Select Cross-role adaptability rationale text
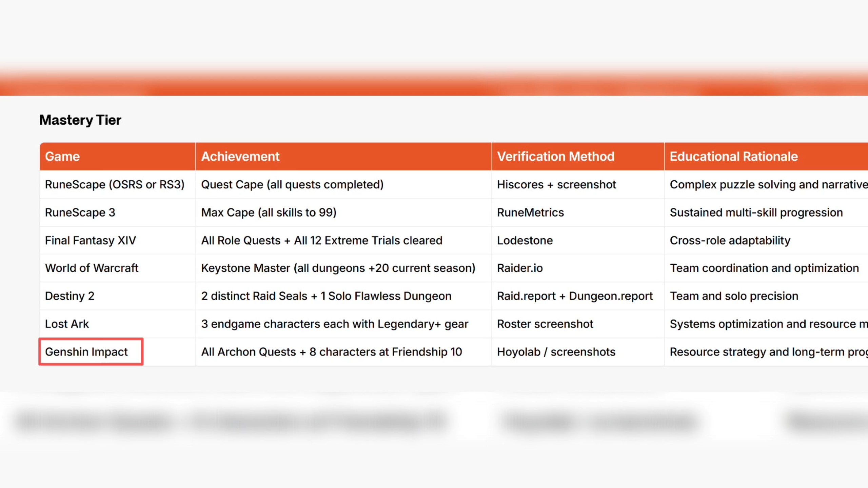The height and width of the screenshot is (488, 868). [730, 240]
